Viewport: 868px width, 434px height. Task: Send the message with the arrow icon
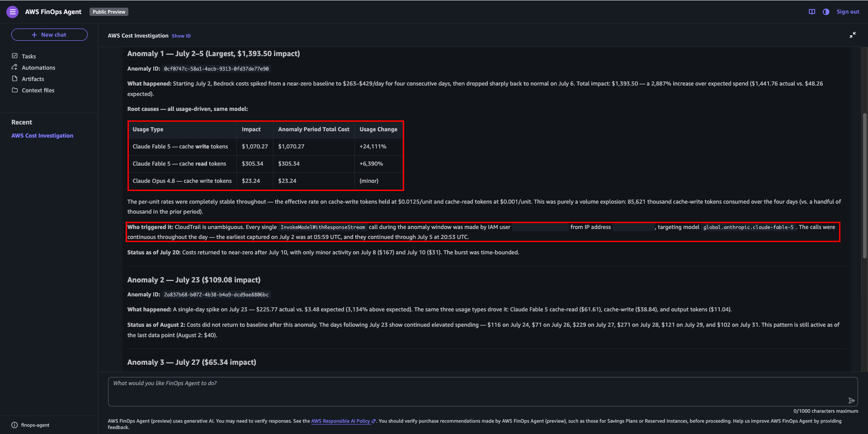point(851,401)
